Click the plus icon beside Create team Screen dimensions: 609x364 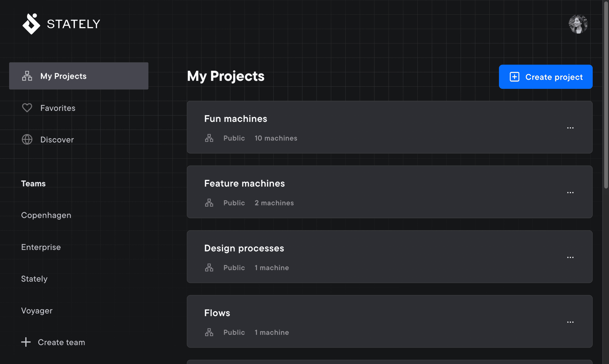tap(26, 342)
